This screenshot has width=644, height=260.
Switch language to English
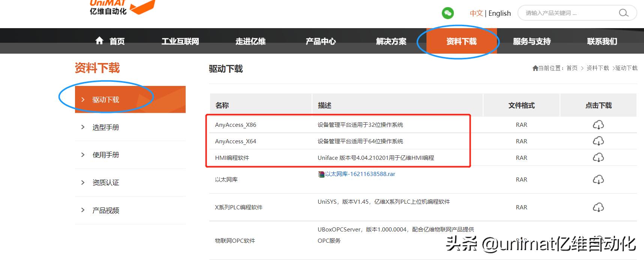(500, 13)
